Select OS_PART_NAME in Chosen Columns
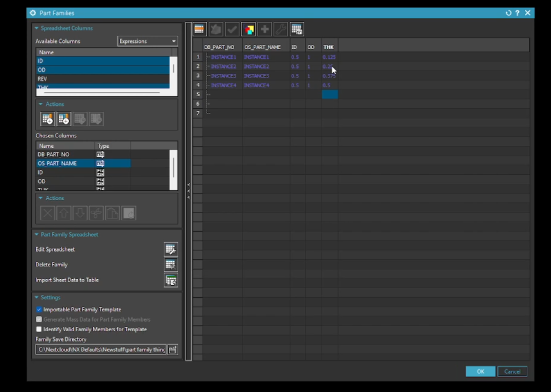Viewport: 551px width, 392px height. [x=83, y=163]
